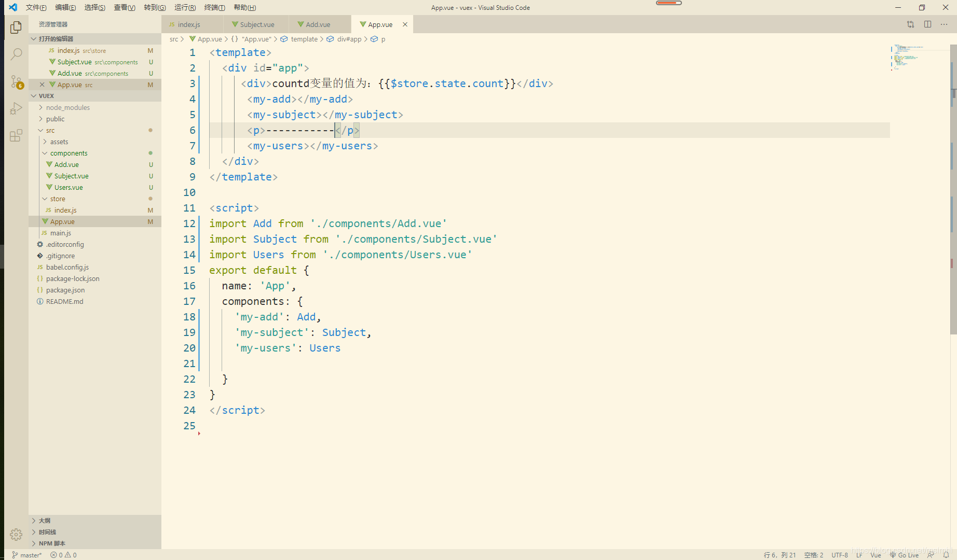The height and width of the screenshot is (560, 957).
Task: Open babel.config.js in the file tree
Action: (95, 267)
